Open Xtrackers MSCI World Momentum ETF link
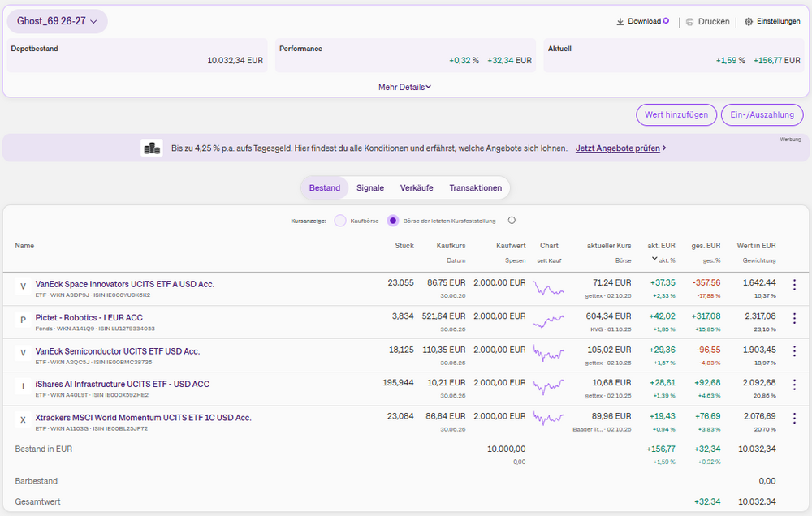 pyautogui.click(x=144, y=418)
